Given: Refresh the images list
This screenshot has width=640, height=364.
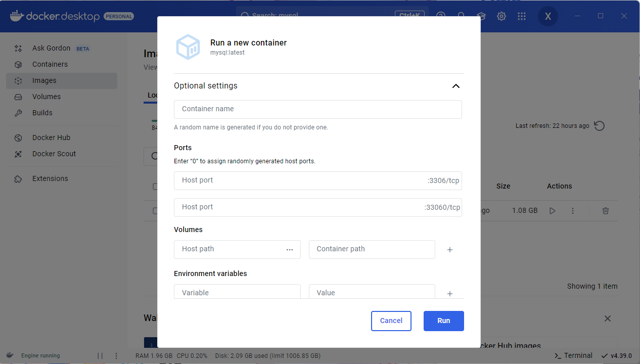Looking at the screenshot, I should (x=599, y=126).
